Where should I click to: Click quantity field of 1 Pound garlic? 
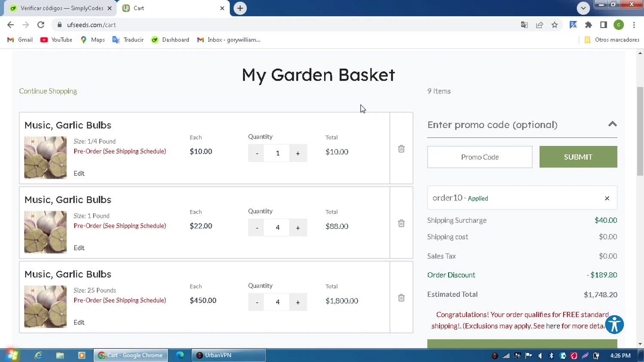pos(278,228)
